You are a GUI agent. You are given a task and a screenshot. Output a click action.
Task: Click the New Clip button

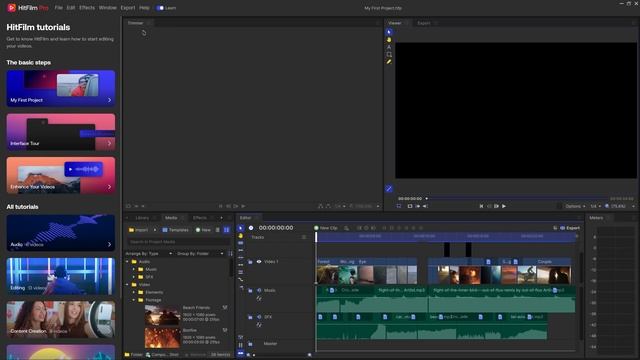(326, 228)
